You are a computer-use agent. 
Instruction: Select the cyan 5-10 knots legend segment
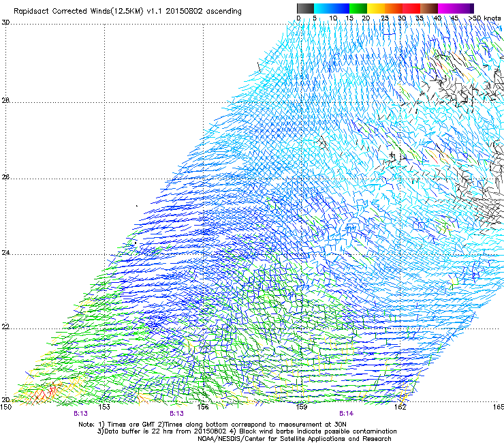tap(323, 8)
